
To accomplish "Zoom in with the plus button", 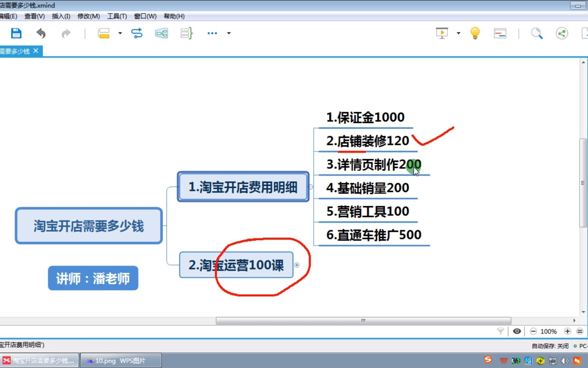I will click(567, 331).
